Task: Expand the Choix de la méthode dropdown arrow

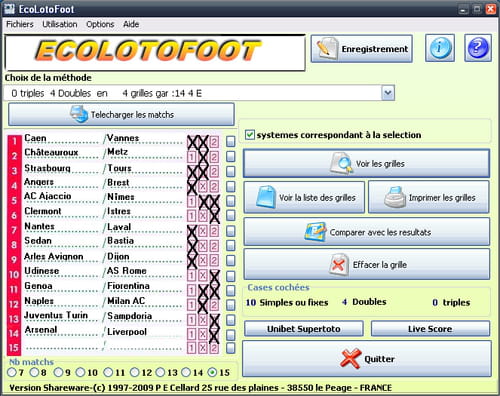Action: [388, 93]
